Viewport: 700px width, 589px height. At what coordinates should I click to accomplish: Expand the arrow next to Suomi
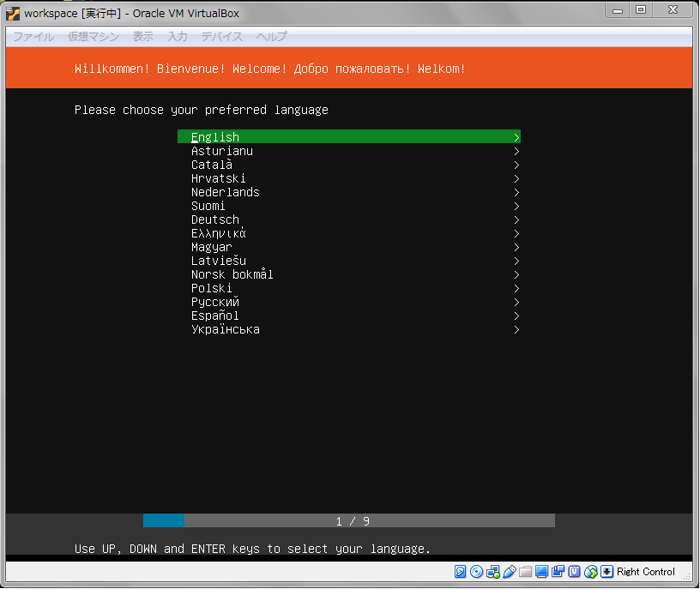tap(516, 206)
